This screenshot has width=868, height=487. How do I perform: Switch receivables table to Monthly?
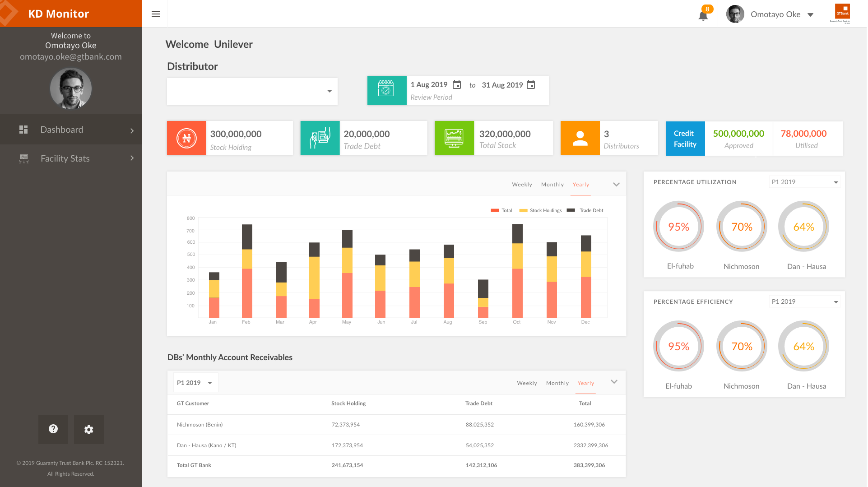tap(557, 383)
